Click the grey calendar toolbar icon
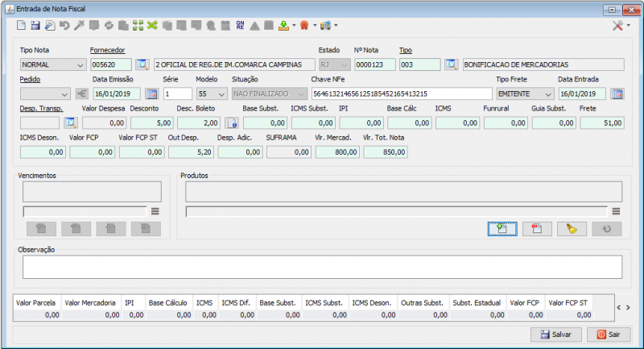The width and height of the screenshot is (644, 349). click(225, 26)
